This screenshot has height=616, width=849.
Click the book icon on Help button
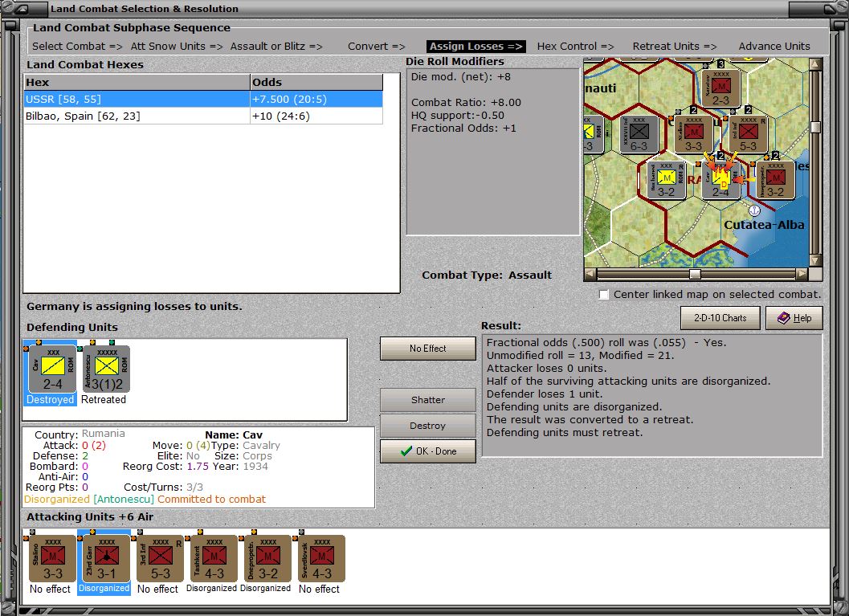click(x=783, y=318)
